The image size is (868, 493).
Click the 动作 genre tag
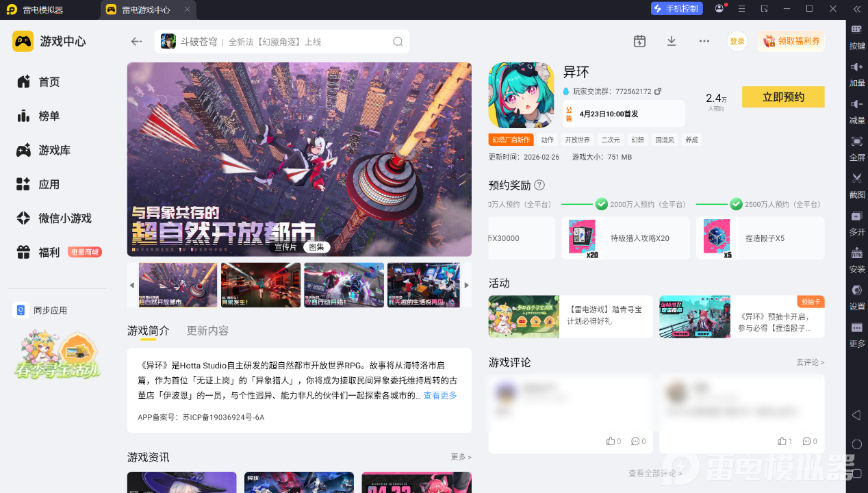pos(547,140)
